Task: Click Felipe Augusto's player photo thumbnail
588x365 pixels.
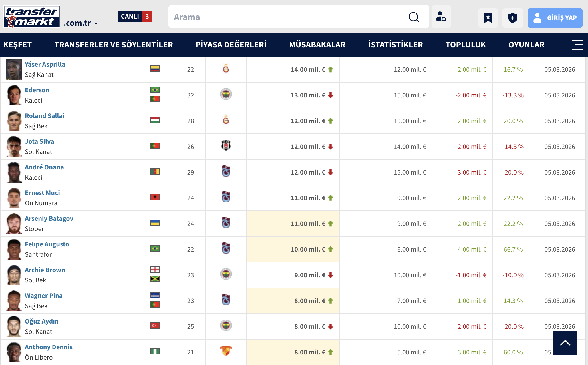Action: pyautogui.click(x=14, y=249)
